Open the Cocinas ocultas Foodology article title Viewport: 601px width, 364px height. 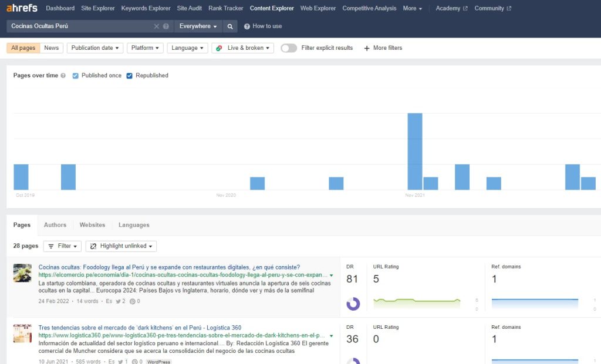[x=169, y=267]
